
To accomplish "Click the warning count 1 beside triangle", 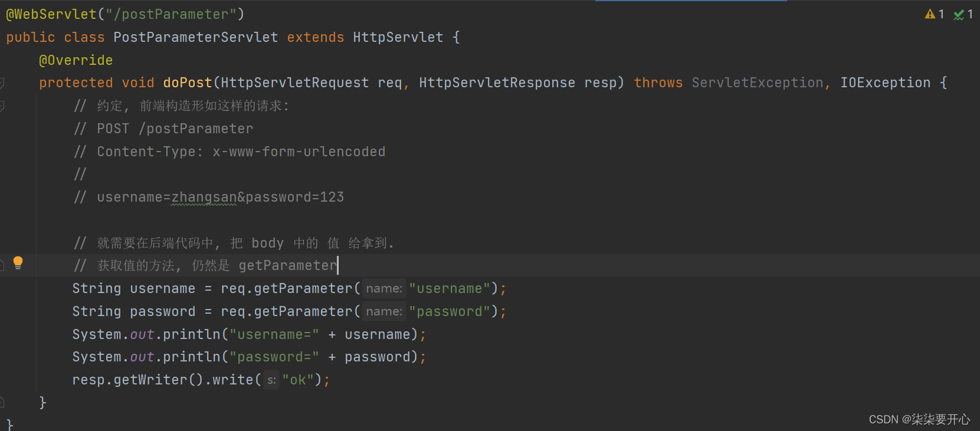I will pos(941,14).
